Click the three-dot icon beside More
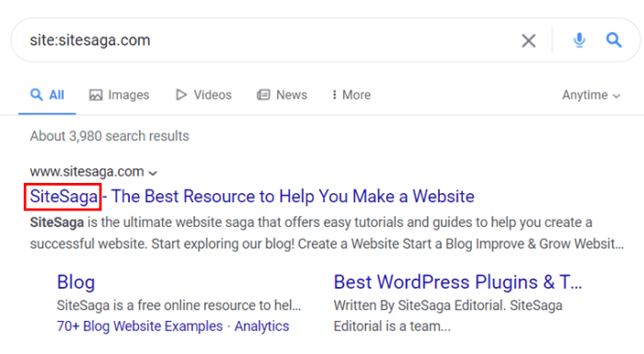This screenshot has width=644, height=354. coord(334,95)
